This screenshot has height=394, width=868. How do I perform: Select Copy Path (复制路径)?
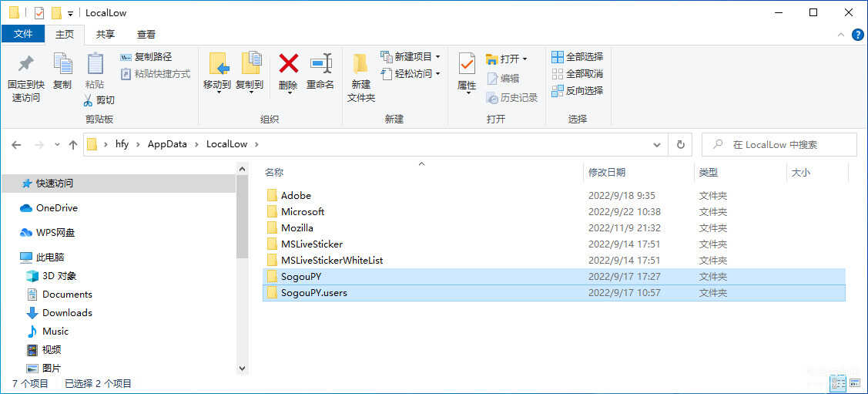point(146,57)
